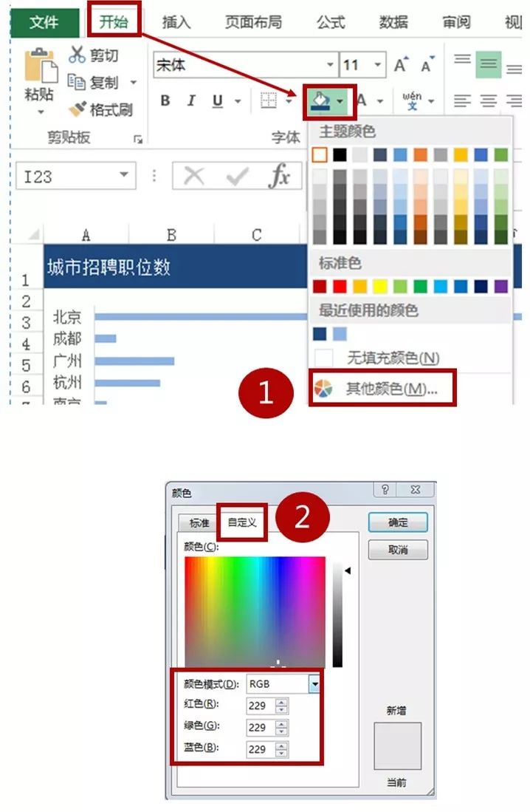The height and width of the screenshot is (812, 530).
Task: Expand the font size 11 dropdown
Action: pyautogui.click(x=378, y=65)
